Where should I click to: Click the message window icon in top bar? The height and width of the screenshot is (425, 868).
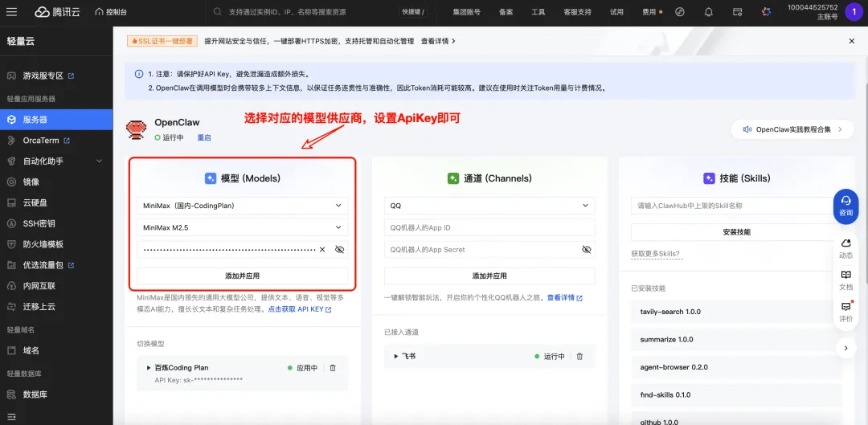(x=737, y=11)
